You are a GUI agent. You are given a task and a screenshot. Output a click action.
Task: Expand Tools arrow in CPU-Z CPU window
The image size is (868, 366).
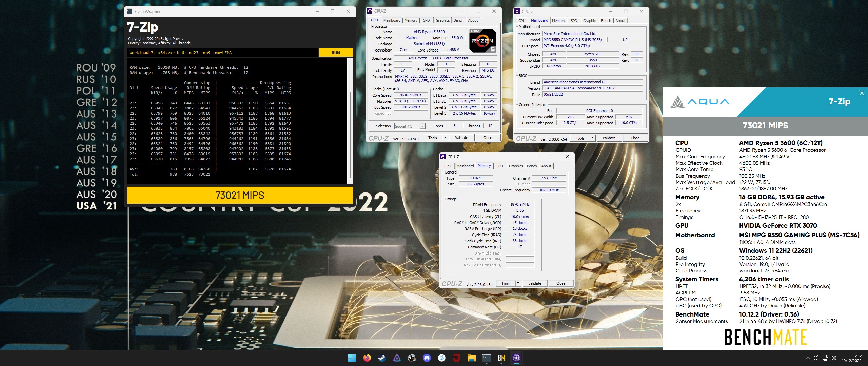pos(445,138)
